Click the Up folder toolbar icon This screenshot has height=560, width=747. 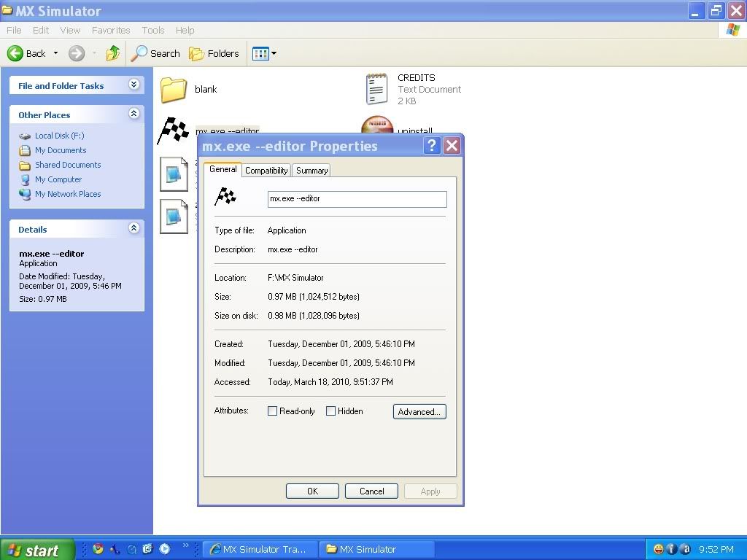(x=113, y=53)
